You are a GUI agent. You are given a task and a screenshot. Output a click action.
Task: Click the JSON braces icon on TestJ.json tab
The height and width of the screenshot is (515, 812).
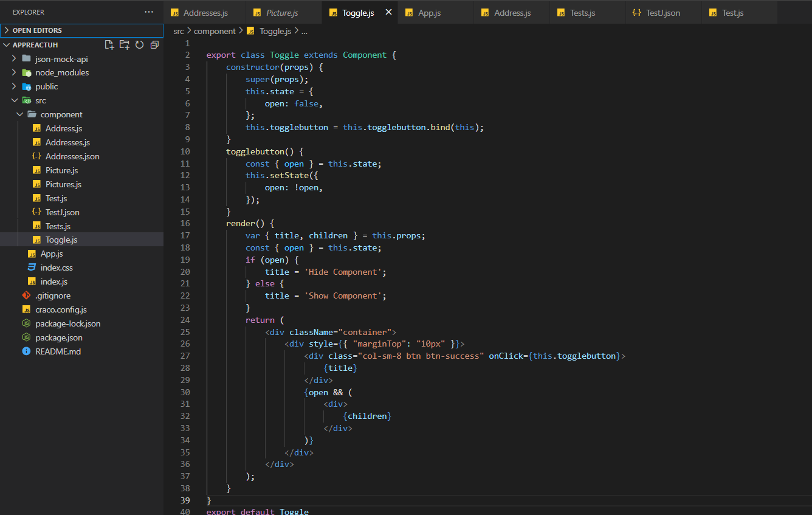click(636, 13)
